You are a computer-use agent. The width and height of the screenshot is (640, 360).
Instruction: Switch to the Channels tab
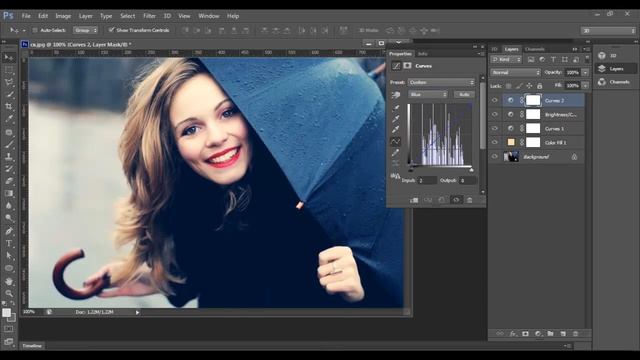535,49
